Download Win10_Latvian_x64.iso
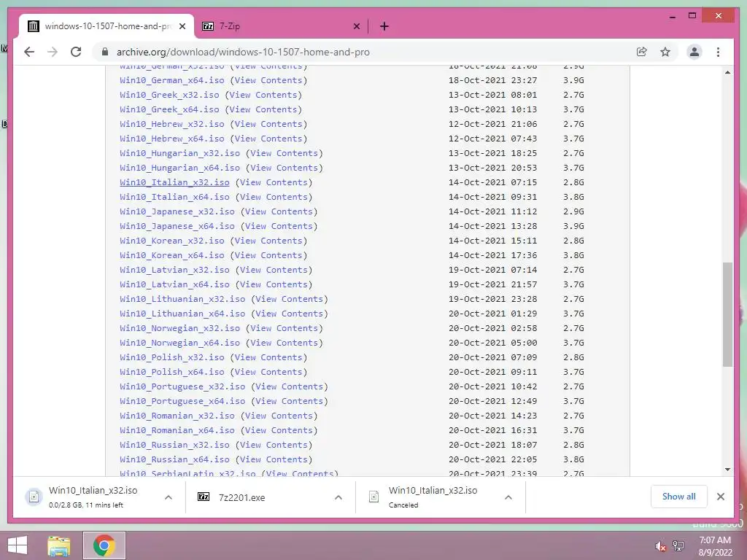747x560 pixels. [174, 284]
